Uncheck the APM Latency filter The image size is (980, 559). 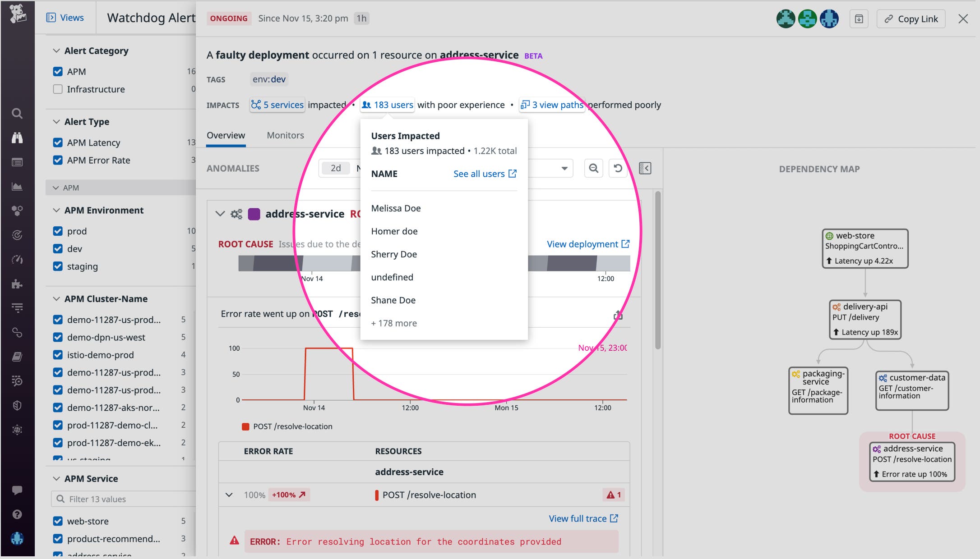click(58, 142)
